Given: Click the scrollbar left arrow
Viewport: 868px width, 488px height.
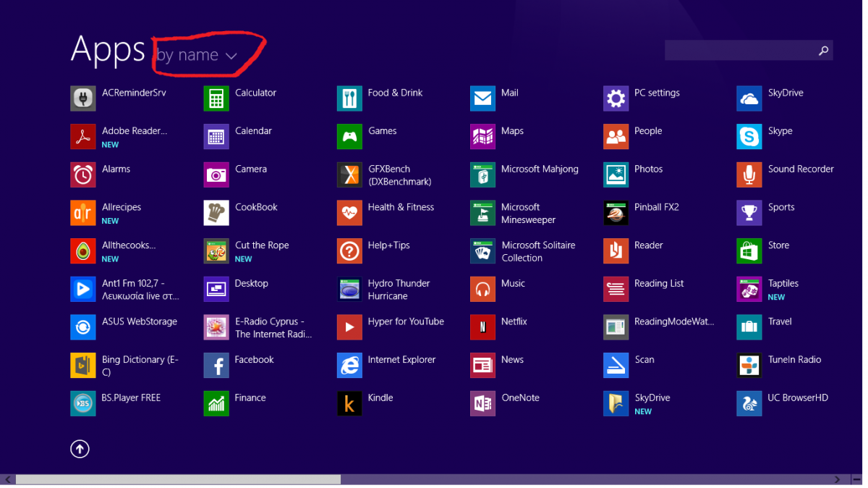Looking at the screenshot, I should (x=9, y=479).
